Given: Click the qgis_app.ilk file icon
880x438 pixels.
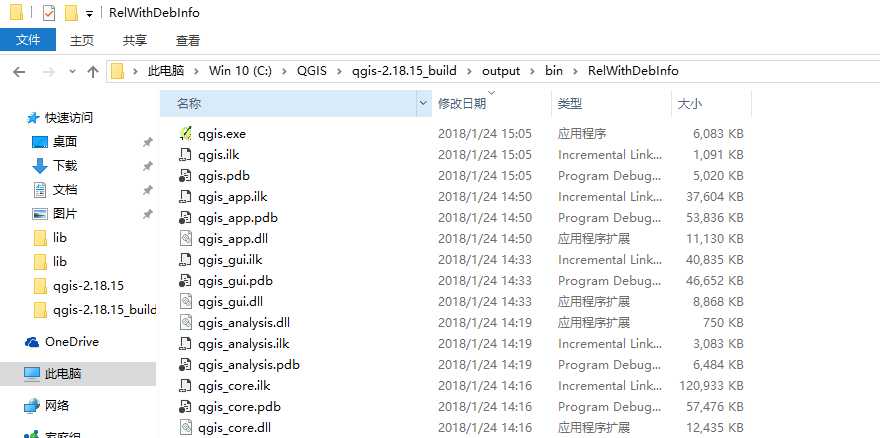Looking at the screenshot, I should click(x=185, y=197).
